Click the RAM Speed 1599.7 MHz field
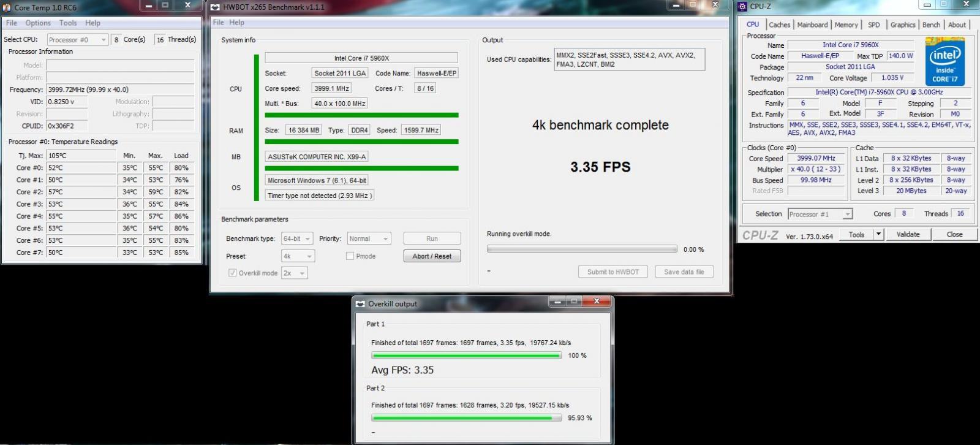Screen dimensions: 980x445 421,130
